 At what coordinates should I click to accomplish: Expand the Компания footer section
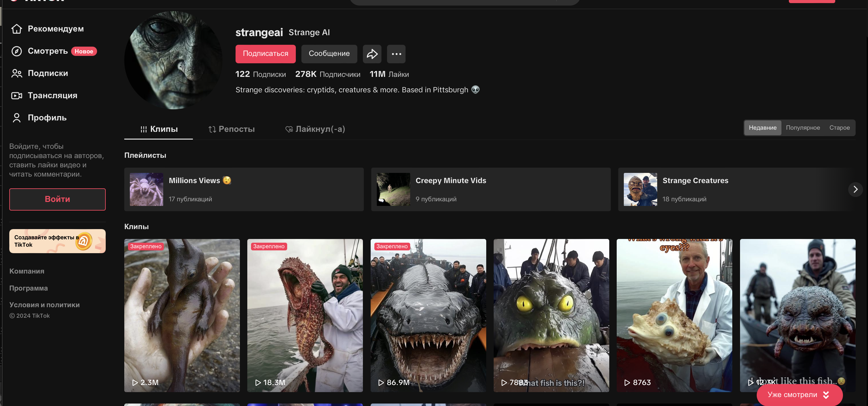tap(27, 271)
